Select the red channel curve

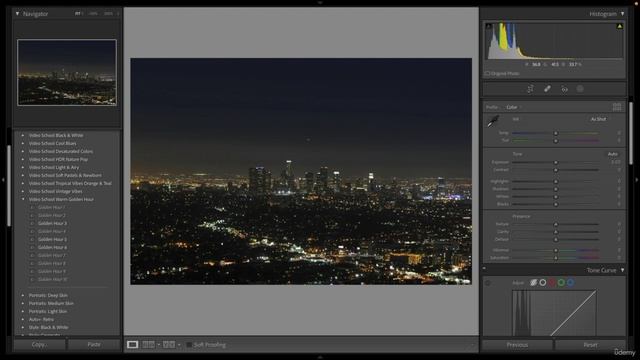pyautogui.click(x=552, y=282)
